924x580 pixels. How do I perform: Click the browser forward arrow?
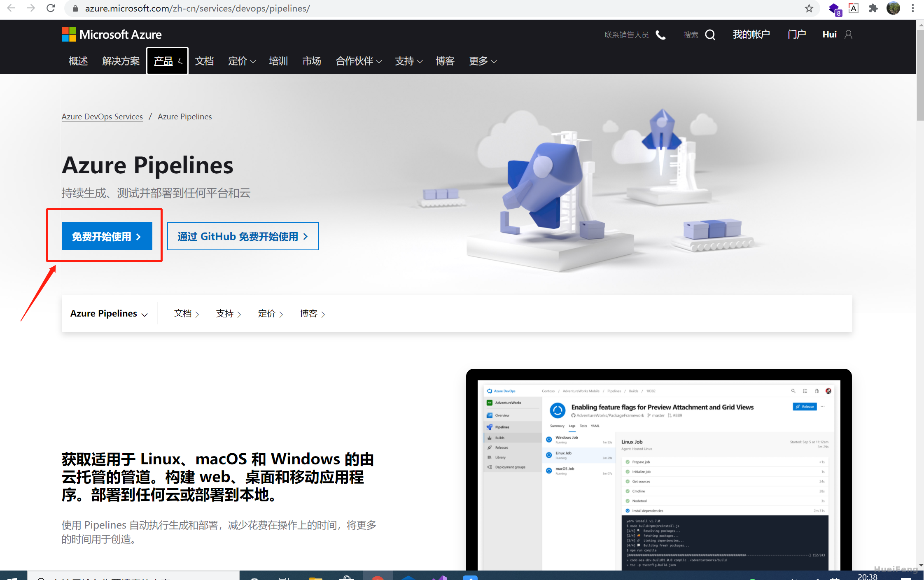(31, 8)
